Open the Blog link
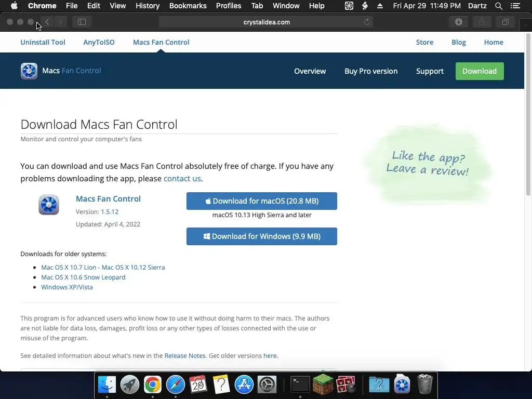 pyautogui.click(x=458, y=42)
